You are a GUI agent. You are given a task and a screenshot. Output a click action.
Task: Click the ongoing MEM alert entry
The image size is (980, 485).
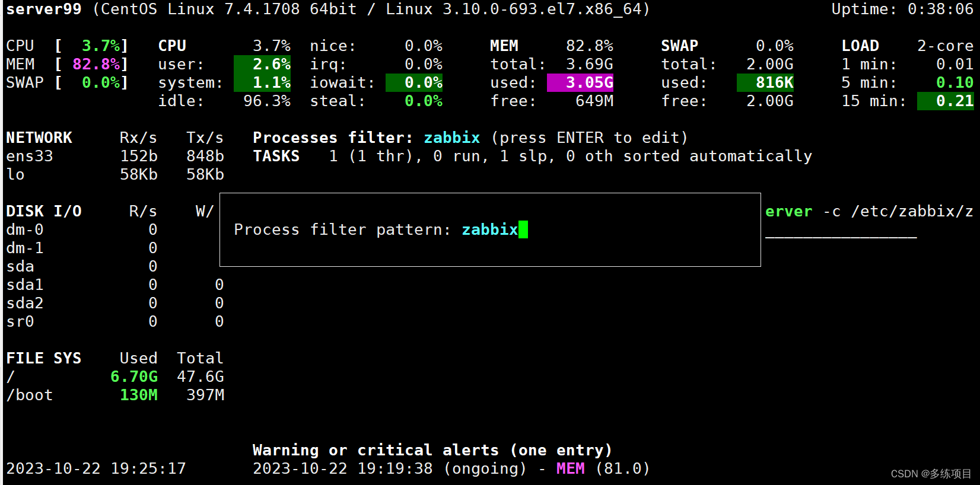451,468
